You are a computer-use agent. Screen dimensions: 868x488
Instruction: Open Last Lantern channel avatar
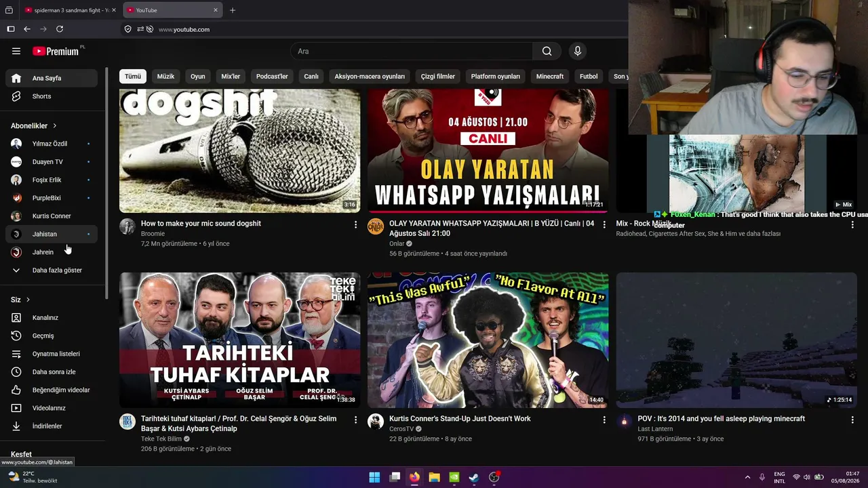(x=624, y=422)
